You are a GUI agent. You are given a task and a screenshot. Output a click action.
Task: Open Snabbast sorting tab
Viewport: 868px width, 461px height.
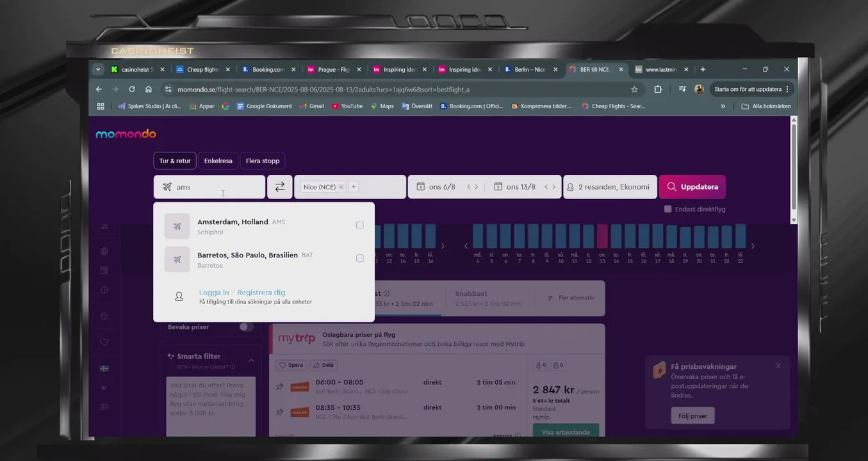click(x=489, y=298)
